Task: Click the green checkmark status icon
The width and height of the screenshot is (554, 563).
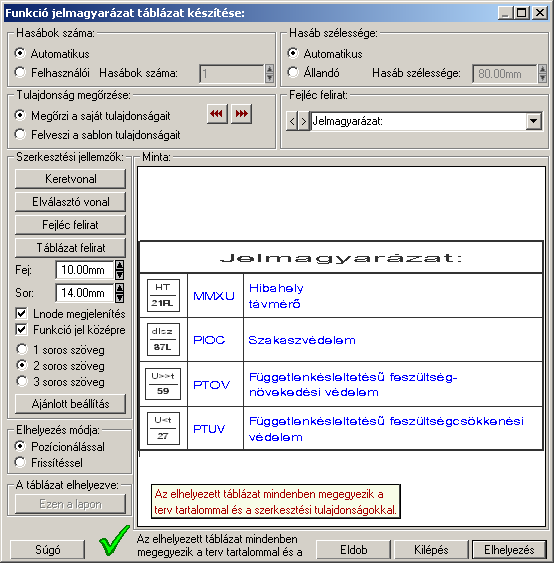Action: 114,540
